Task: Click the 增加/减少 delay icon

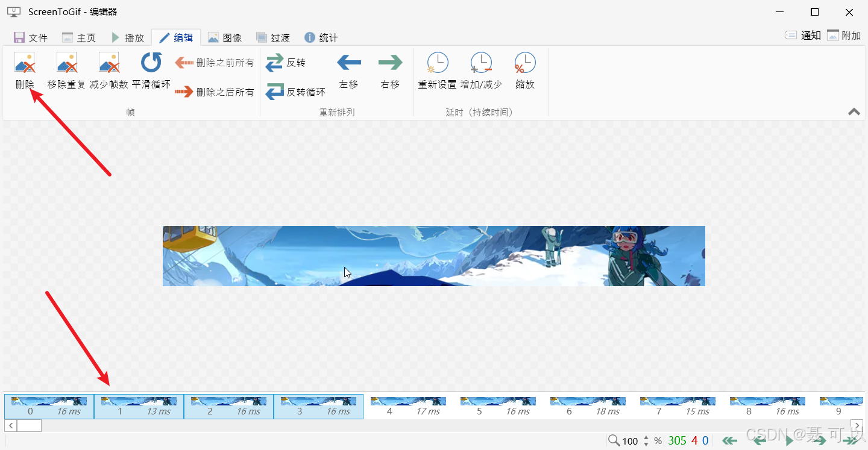Action: click(x=481, y=63)
